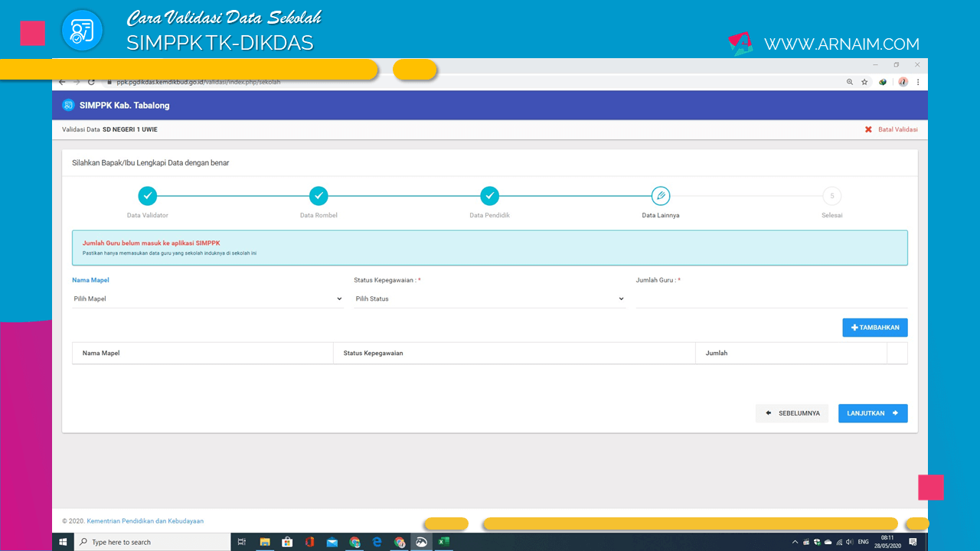The width and height of the screenshot is (980, 551).
Task: Click the browser address bar URL
Action: click(198, 82)
